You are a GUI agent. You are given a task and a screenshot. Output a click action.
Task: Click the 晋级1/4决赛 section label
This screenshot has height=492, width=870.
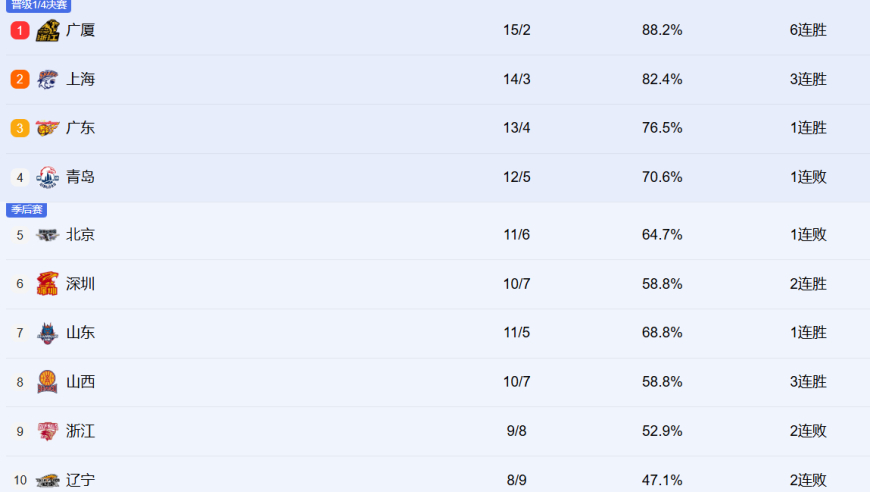pyautogui.click(x=39, y=5)
